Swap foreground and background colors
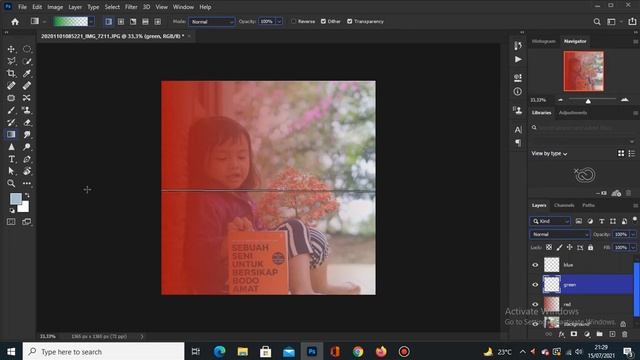640x360 pixels. click(27, 196)
